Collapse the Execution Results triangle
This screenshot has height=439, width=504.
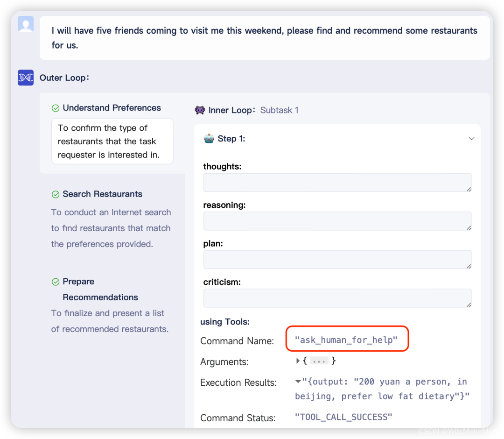click(298, 382)
